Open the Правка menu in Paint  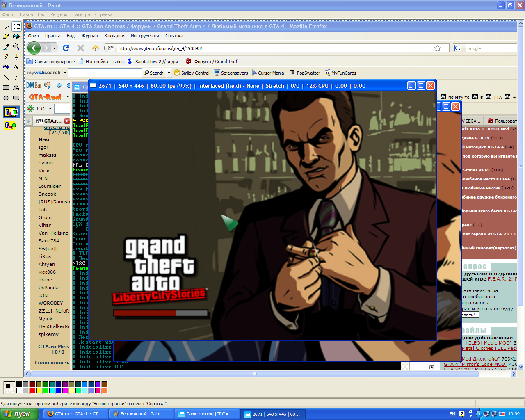[25, 14]
